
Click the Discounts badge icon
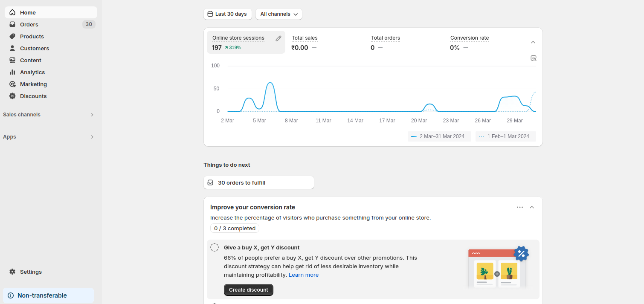coord(12,96)
